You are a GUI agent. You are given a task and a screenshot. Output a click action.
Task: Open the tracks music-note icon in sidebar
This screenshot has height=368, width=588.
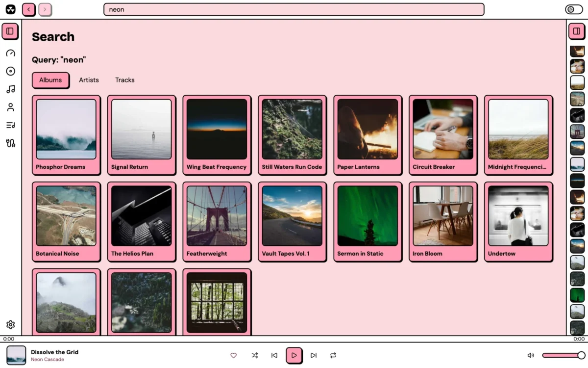tap(10, 89)
